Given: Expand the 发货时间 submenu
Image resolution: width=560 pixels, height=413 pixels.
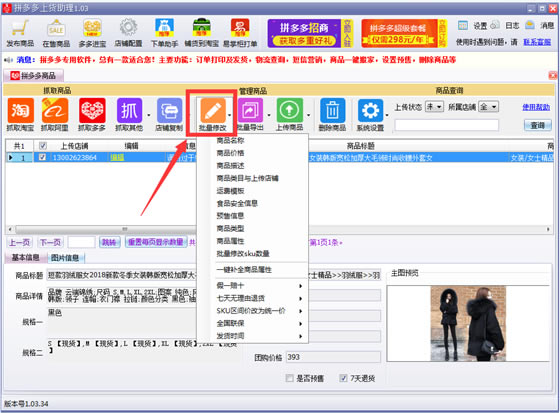Looking at the screenshot, I should [252, 336].
